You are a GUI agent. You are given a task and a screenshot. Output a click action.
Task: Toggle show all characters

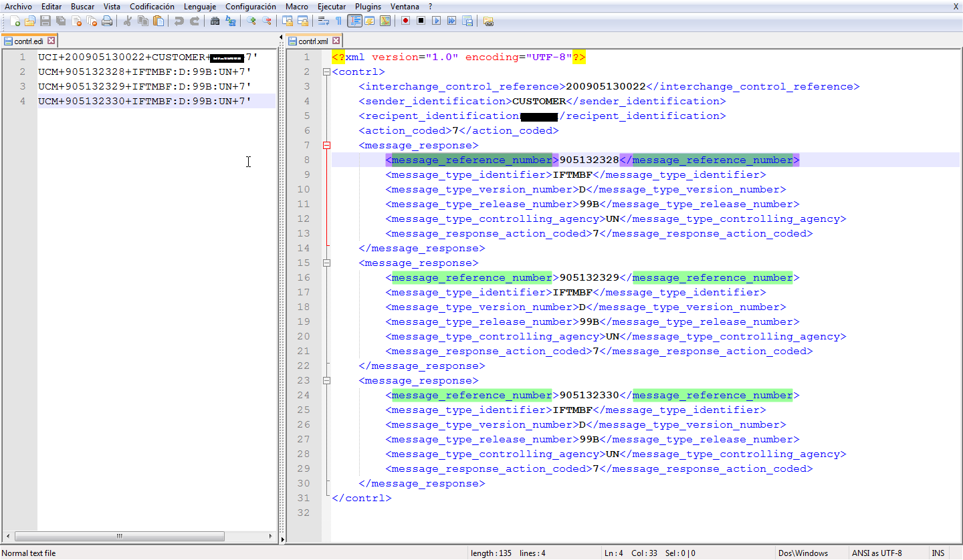click(x=338, y=21)
